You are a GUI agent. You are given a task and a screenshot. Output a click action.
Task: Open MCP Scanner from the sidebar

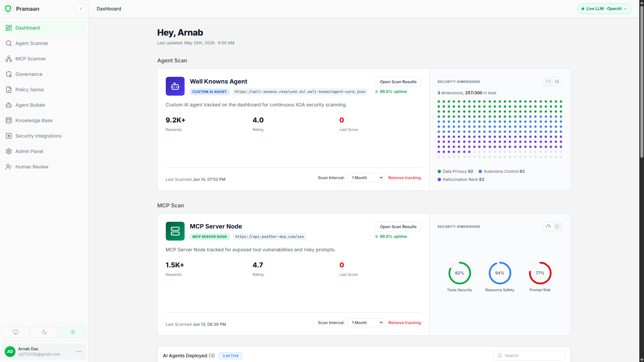(44, 59)
